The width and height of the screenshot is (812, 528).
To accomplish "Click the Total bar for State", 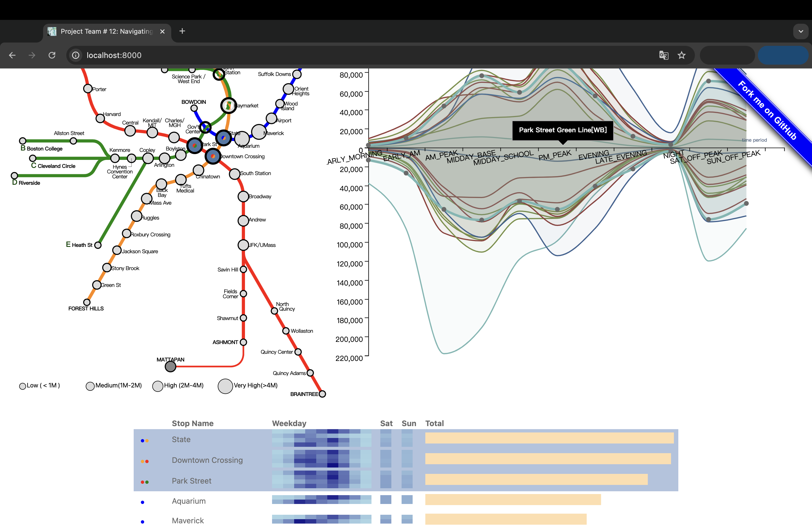I will [549, 438].
